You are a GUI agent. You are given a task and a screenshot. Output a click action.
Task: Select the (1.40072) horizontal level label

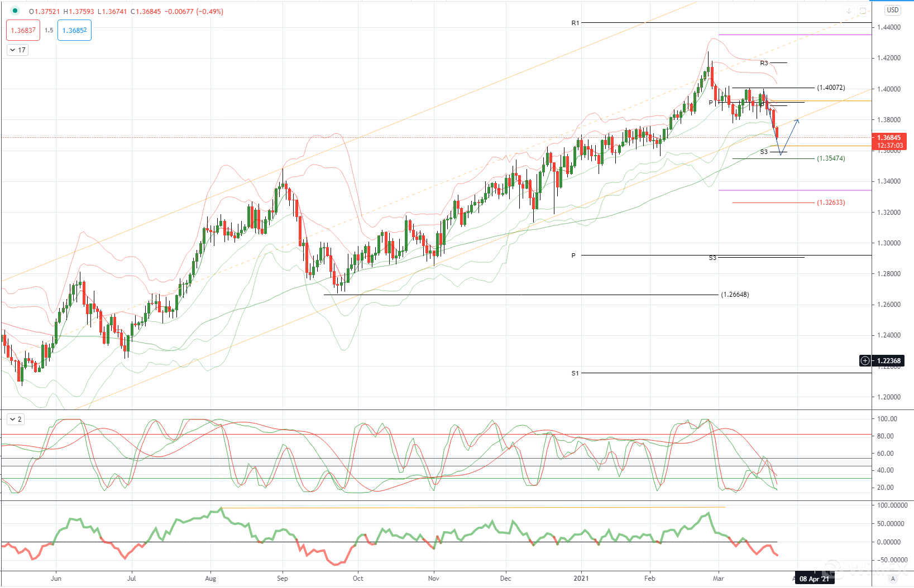click(x=831, y=88)
